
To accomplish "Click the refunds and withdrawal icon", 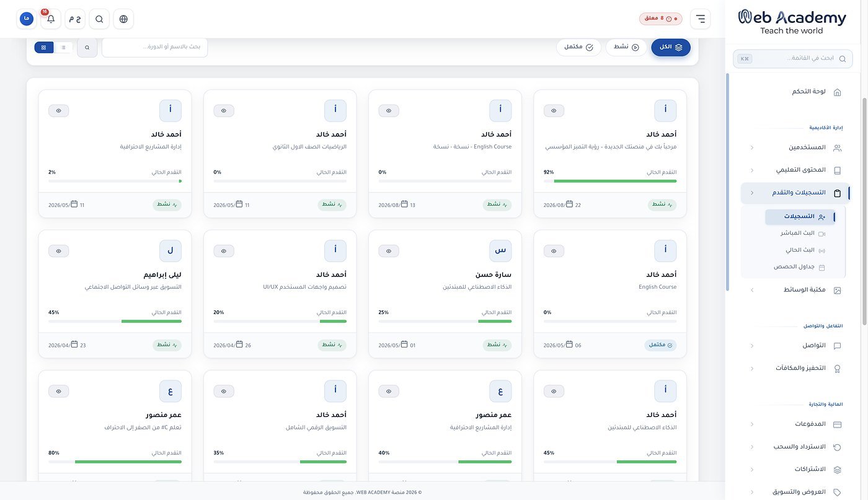I will [x=837, y=447].
